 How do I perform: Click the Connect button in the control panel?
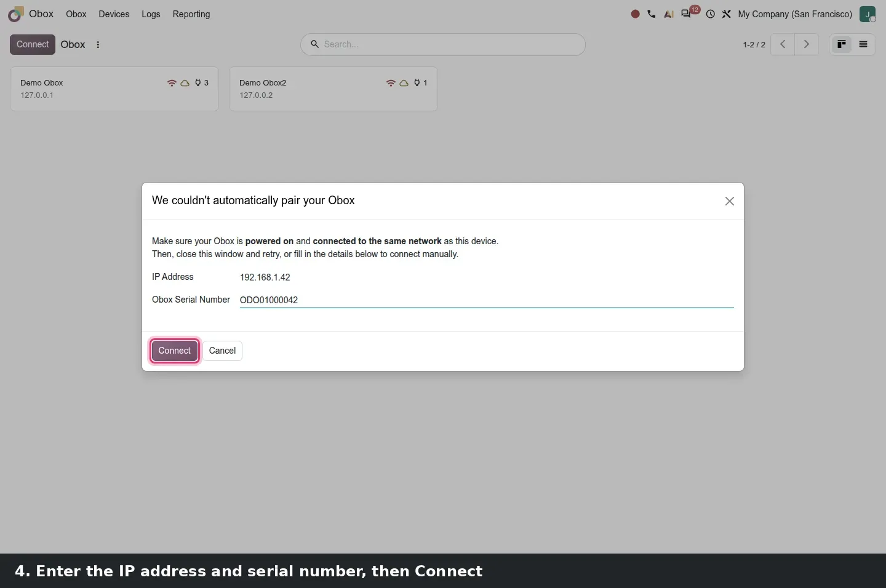pyautogui.click(x=33, y=44)
